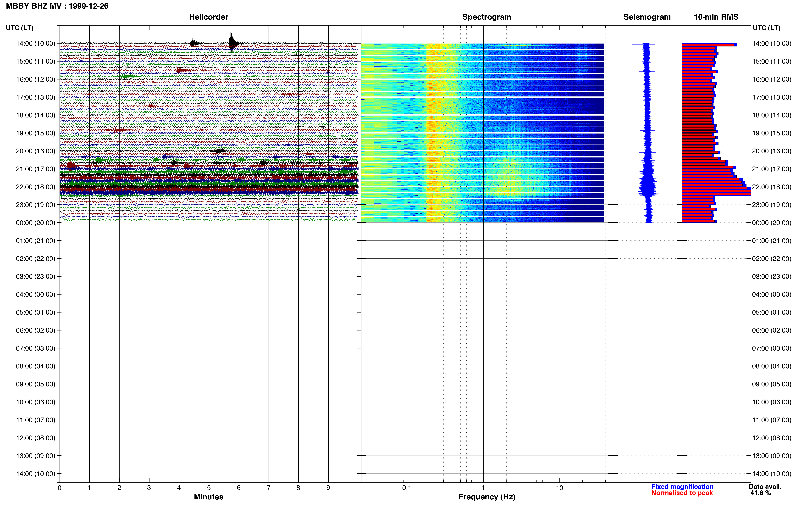Click RMS-side time label "23:00 (19:00)"

point(772,205)
